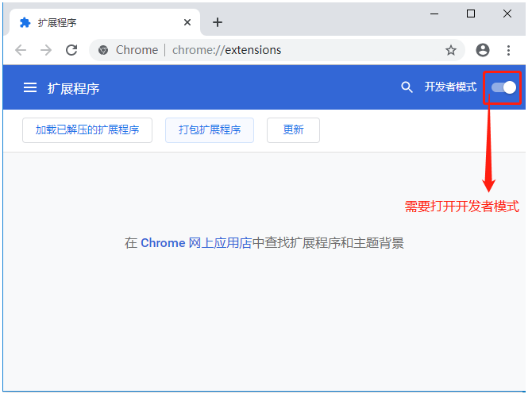This screenshot has height=394, width=532.
Task: Maximize the Chrome window
Action: [471, 14]
